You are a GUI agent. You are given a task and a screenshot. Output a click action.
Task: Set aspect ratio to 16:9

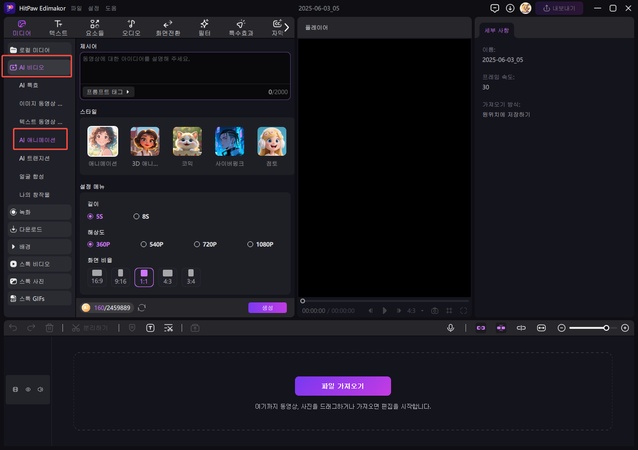point(97,277)
